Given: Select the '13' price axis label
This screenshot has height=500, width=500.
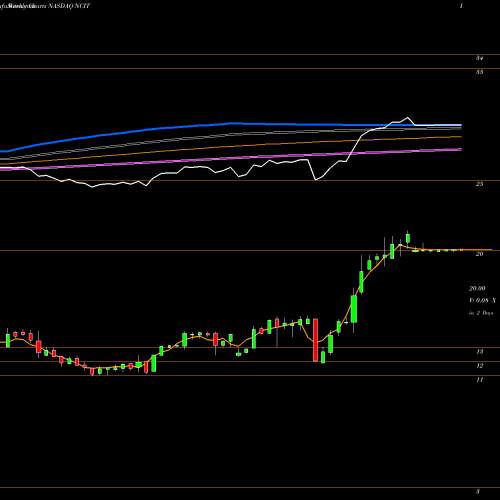Looking at the screenshot, I should coord(479,352).
